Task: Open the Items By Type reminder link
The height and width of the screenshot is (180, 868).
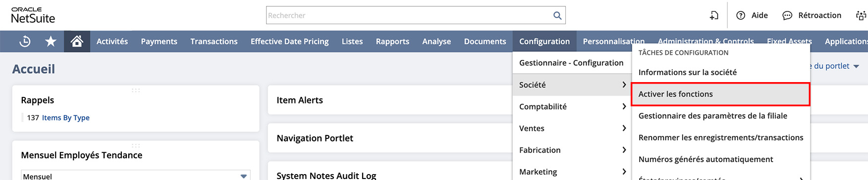Action: [x=66, y=118]
